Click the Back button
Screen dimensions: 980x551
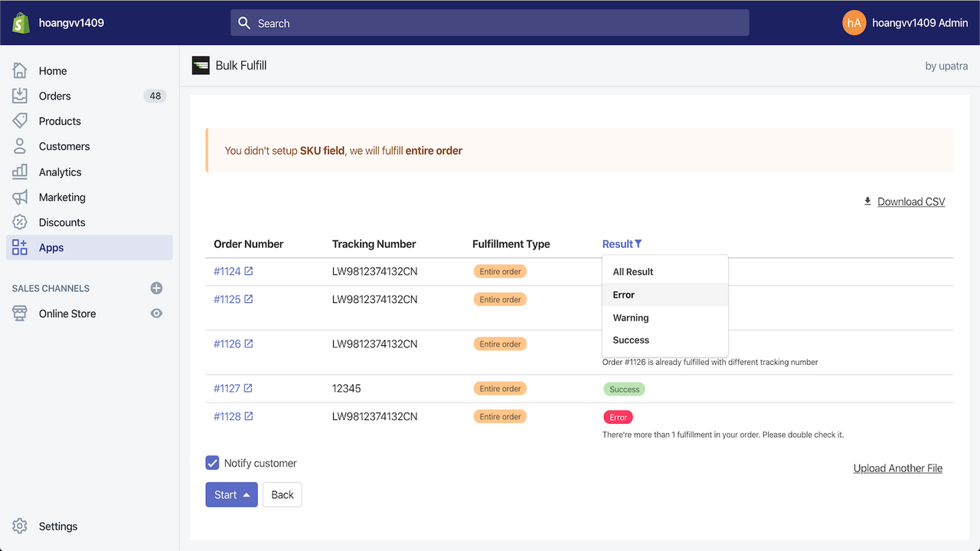point(283,495)
